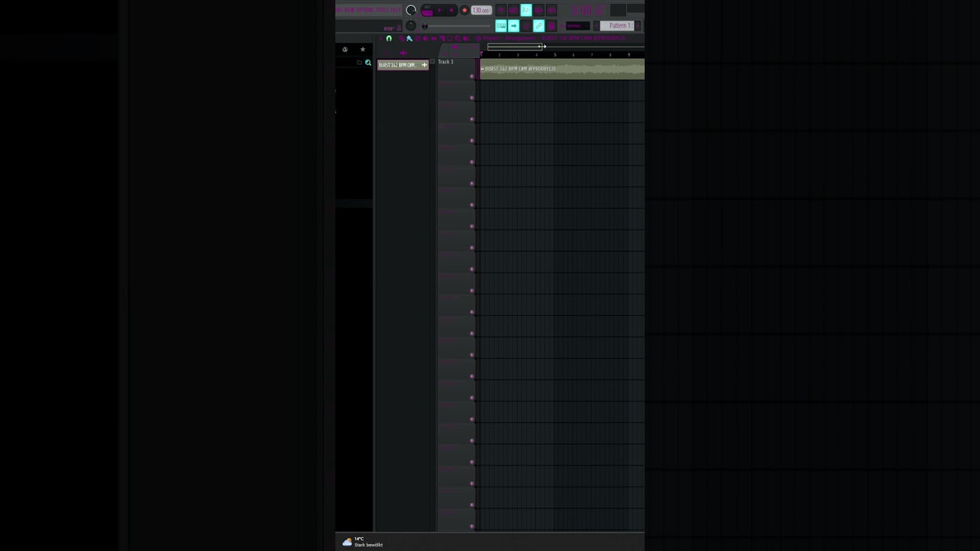Mute Track 1 with its dot toggle
This screenshot has width=980, height=551.
pos(472,76)
